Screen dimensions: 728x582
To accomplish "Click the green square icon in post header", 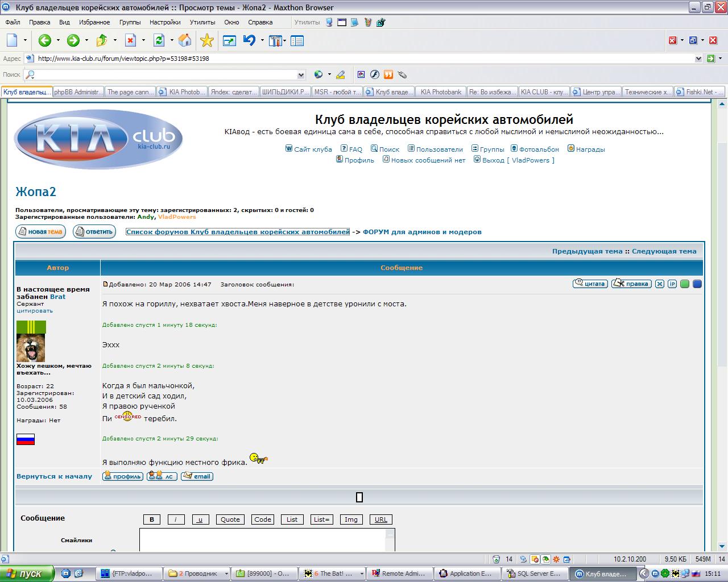I will click(685, 284).
